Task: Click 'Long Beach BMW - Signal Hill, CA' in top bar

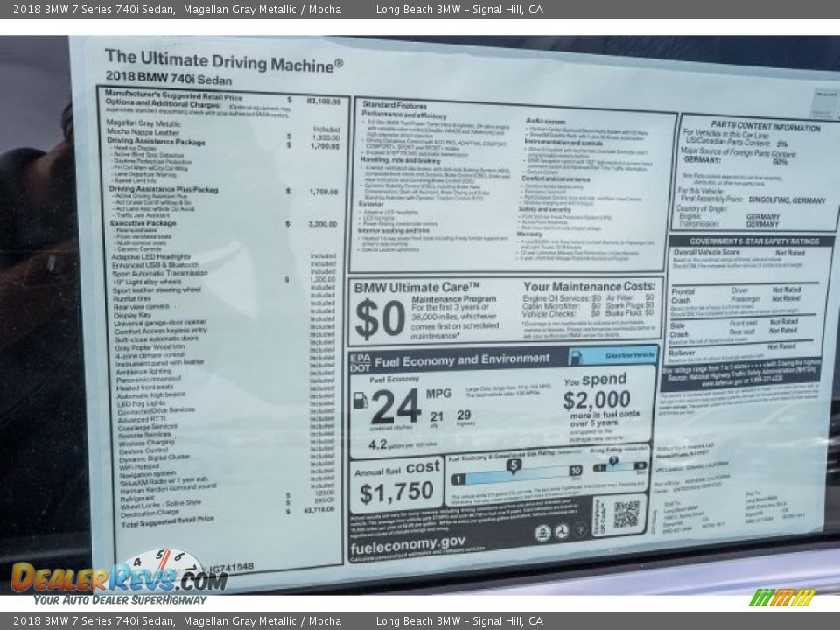Action: click(x=459, y=9)
